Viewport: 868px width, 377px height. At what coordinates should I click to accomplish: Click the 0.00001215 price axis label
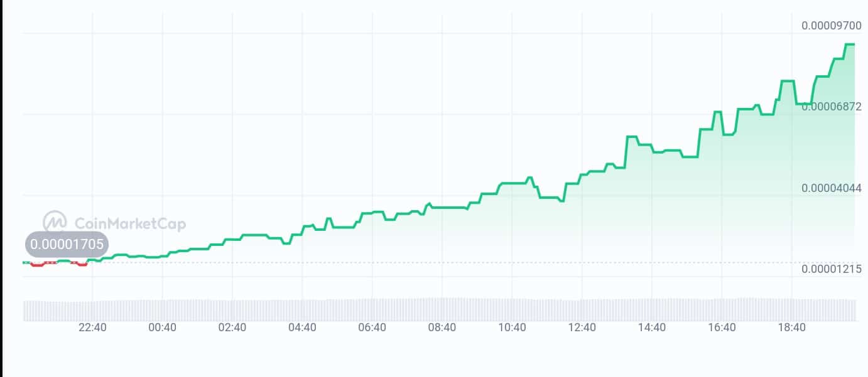[831, 269]
